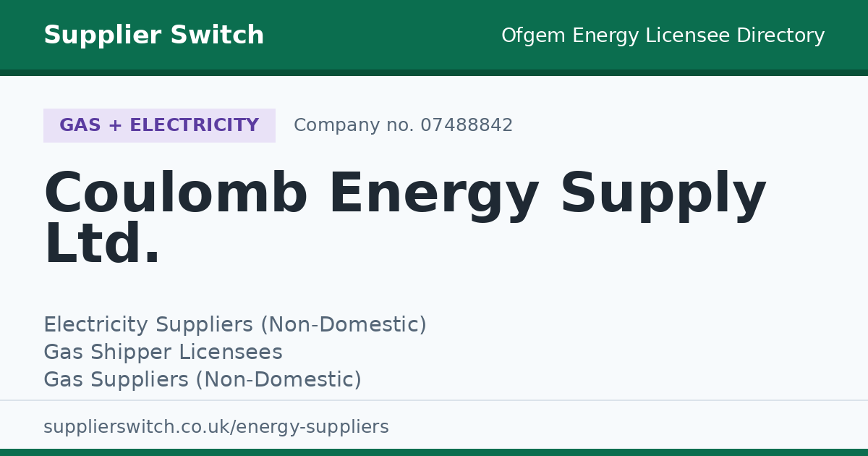
Task: Click the Supplier Switch logo text
Action: pyautogui.click(x=154, y=35)
